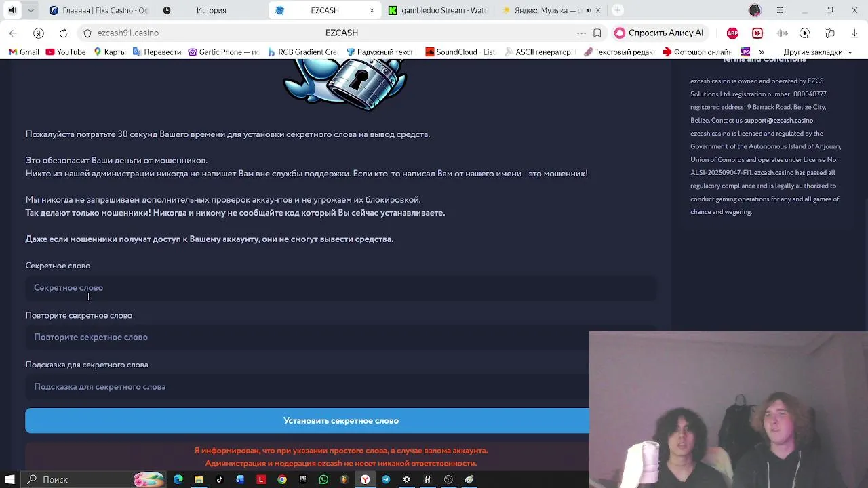Show more bookmarks chevron

762,52
